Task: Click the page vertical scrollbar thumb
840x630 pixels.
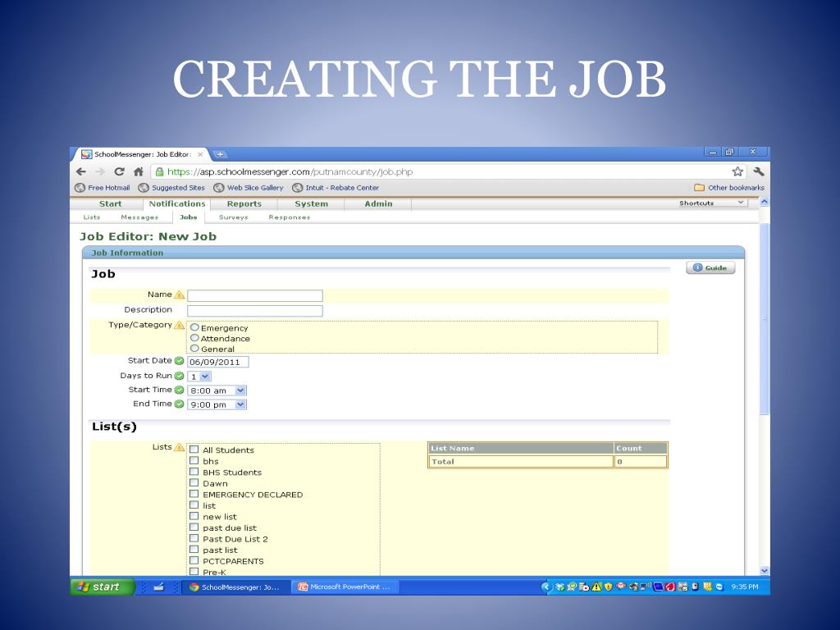Action: click(765, 319)
